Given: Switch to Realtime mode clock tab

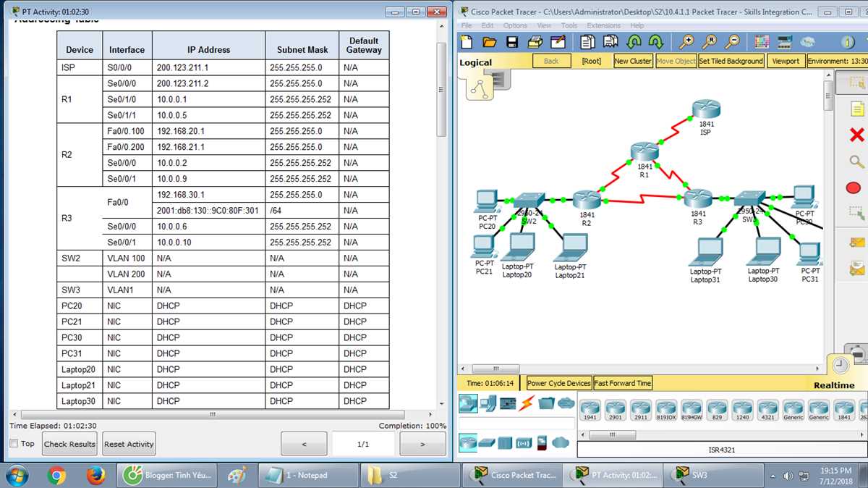Looking at the screenshot, I should (x=841, y=366).
